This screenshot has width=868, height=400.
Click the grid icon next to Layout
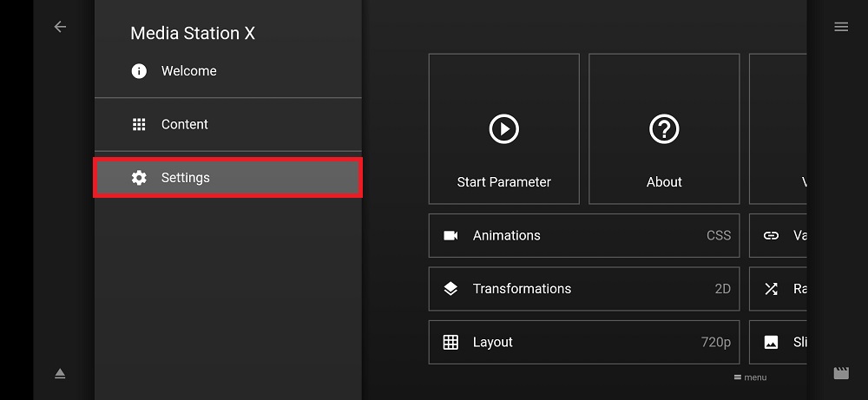click(450, 342)
